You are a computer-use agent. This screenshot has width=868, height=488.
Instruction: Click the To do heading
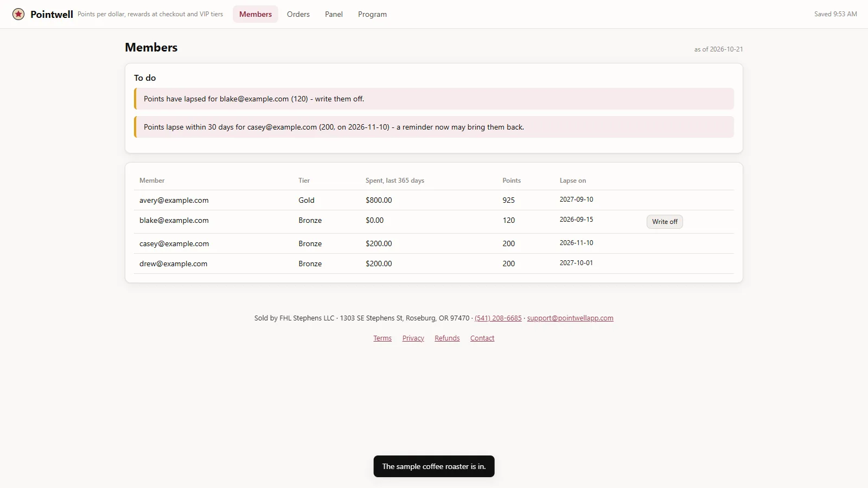click(145, 78)
